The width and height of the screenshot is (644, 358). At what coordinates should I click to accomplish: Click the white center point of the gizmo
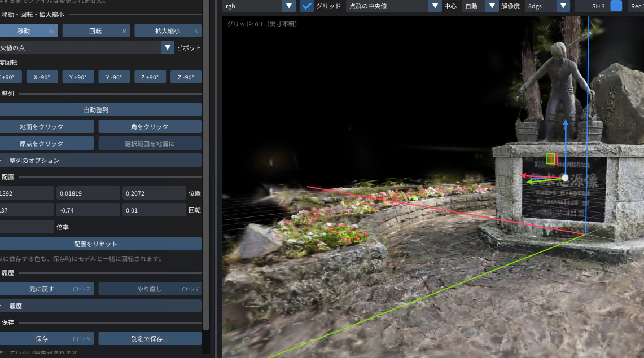click(x=565, y=178)
